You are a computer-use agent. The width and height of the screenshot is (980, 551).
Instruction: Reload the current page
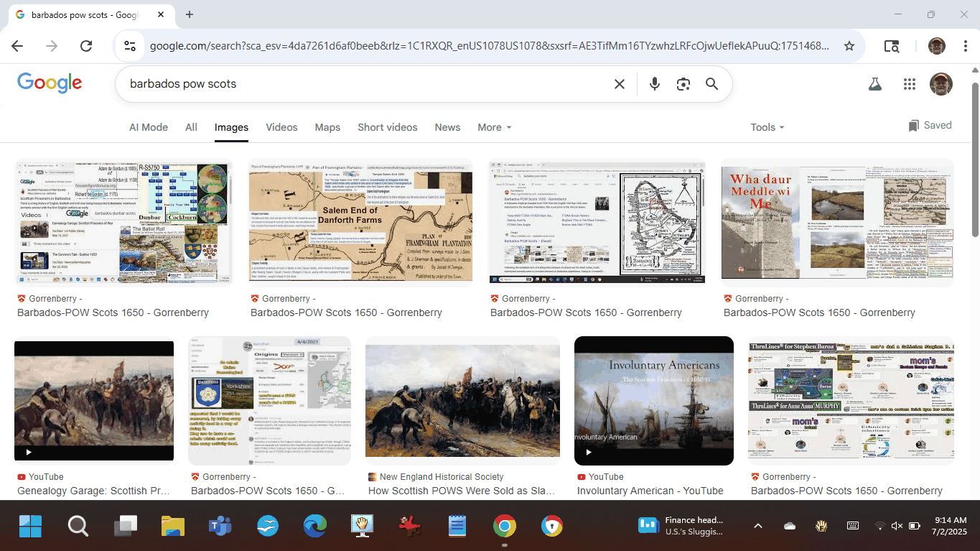click(86, 46)
